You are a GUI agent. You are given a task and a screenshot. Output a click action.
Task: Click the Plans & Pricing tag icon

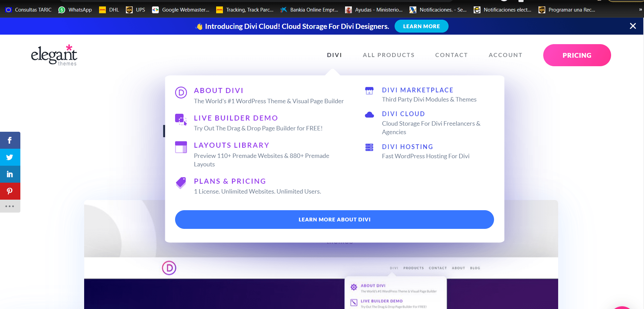181,183
